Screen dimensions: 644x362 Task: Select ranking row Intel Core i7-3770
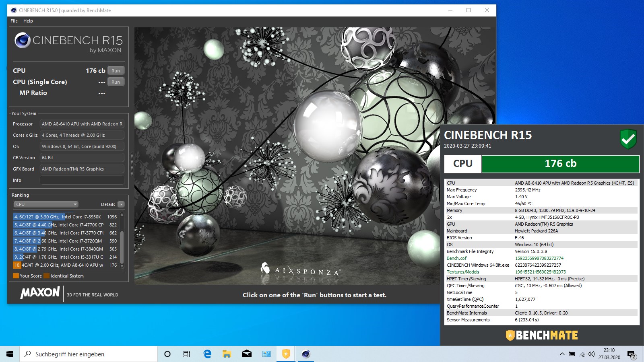(x=66, y=233)
